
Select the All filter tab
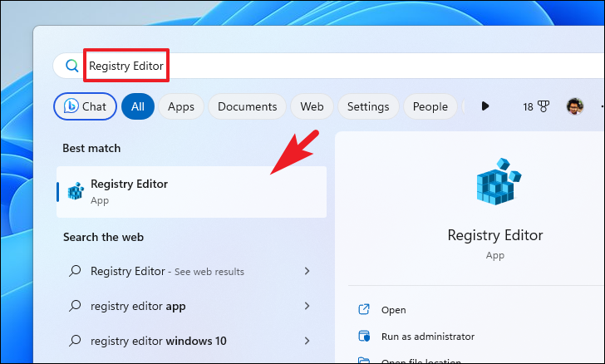(x=138, y=106)
